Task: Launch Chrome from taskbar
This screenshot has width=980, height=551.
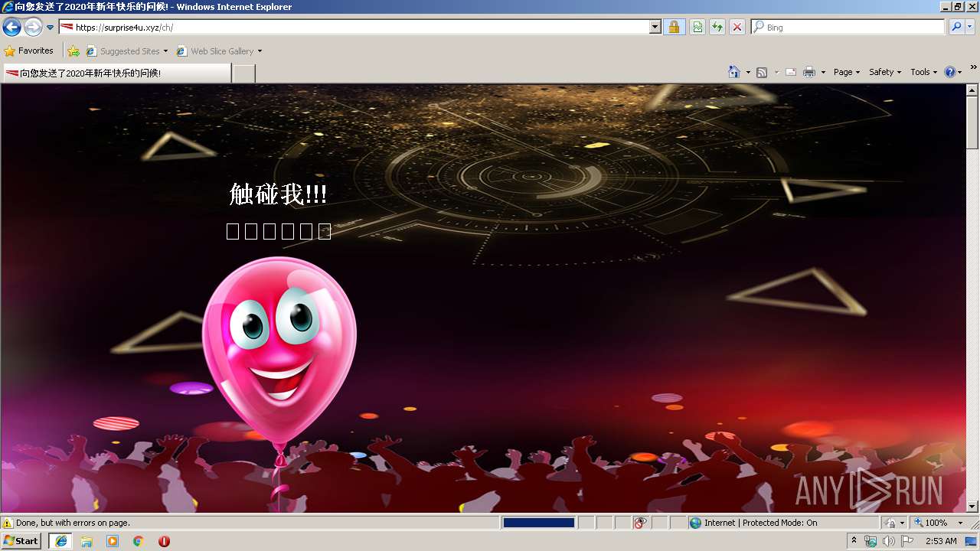Action: [x=139, y=541]
